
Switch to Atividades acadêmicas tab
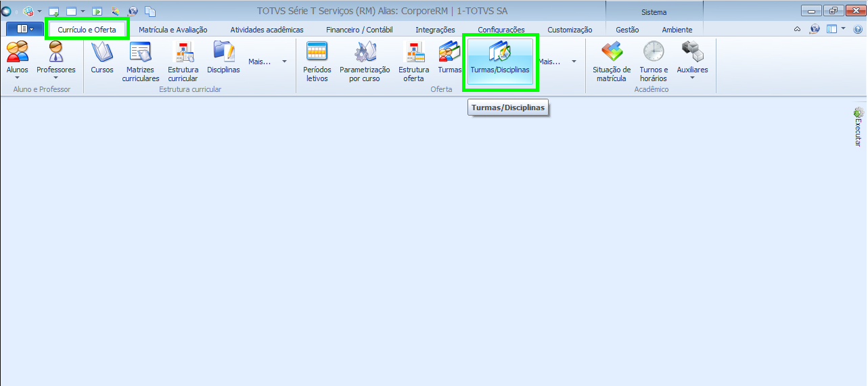[267, 30]
